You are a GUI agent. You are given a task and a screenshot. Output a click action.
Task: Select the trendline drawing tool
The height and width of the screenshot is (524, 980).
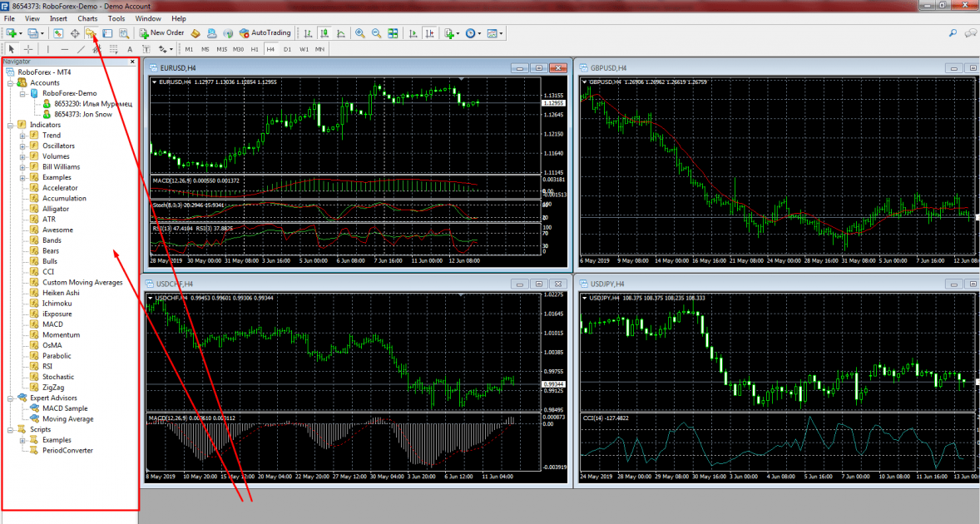pyautogui.click(x=81, y=49)
